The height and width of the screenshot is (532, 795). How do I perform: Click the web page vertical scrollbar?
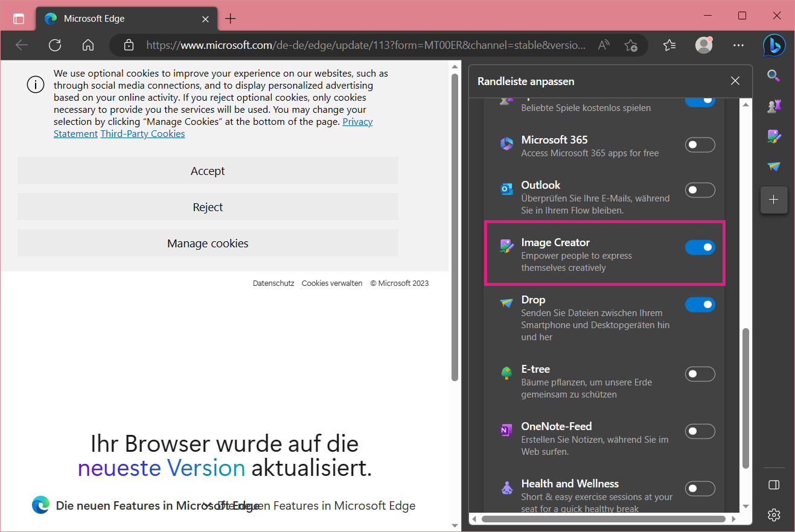tap(455, 227)
